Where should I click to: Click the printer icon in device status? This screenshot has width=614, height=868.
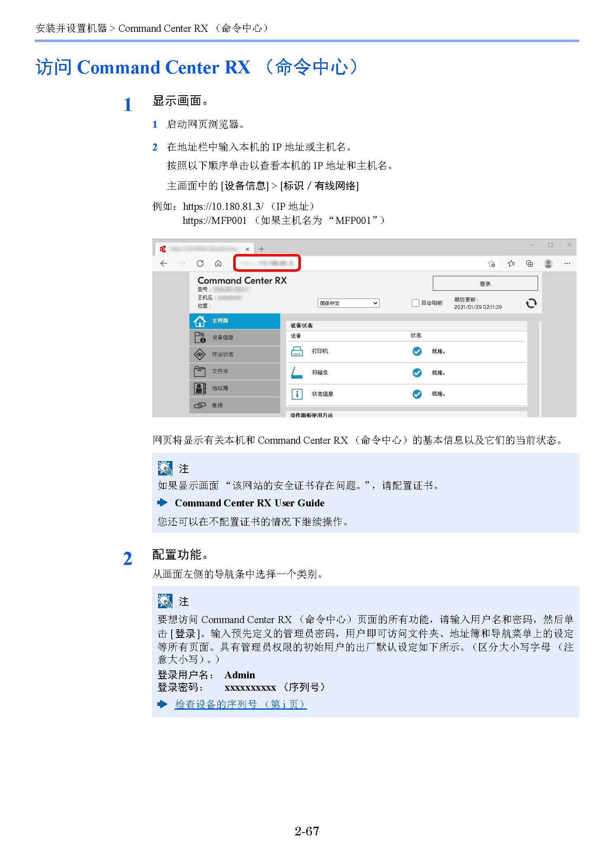[297, 351]
